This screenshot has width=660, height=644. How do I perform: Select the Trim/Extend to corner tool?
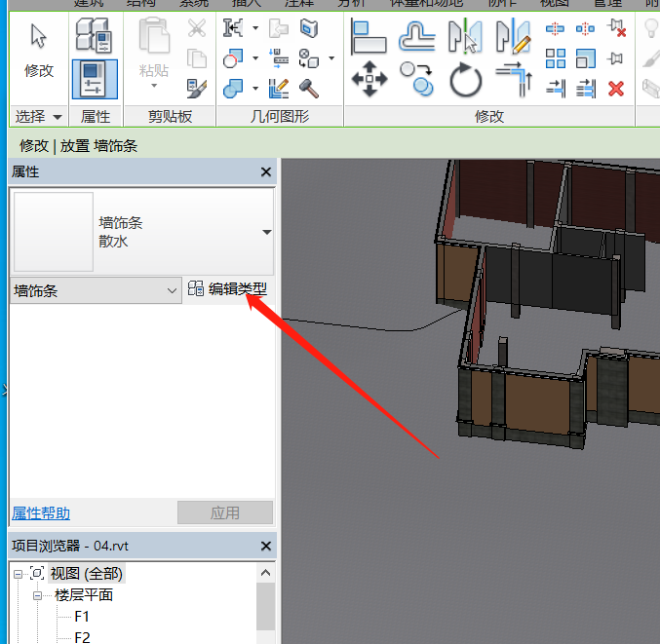(513, 78)
